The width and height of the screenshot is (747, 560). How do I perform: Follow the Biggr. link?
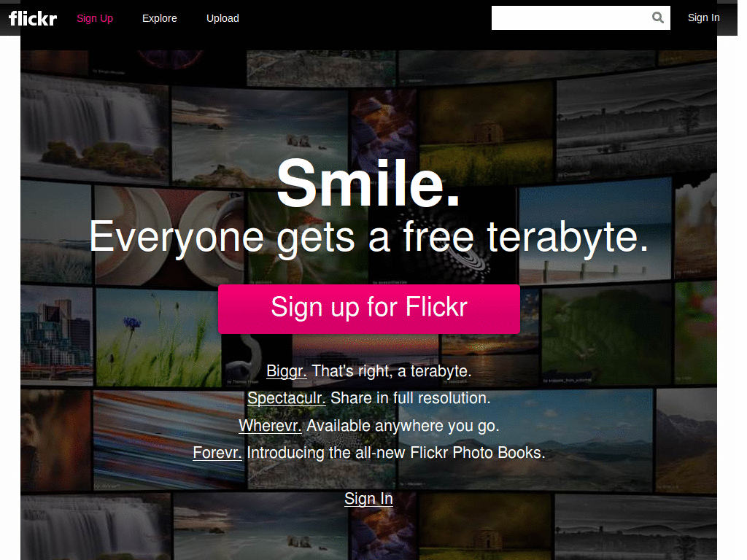tap(286, 371)
